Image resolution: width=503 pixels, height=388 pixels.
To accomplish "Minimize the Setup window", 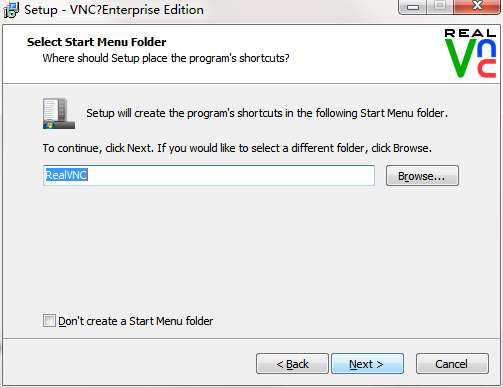I will pyautogui.click(x=412, y=7).
